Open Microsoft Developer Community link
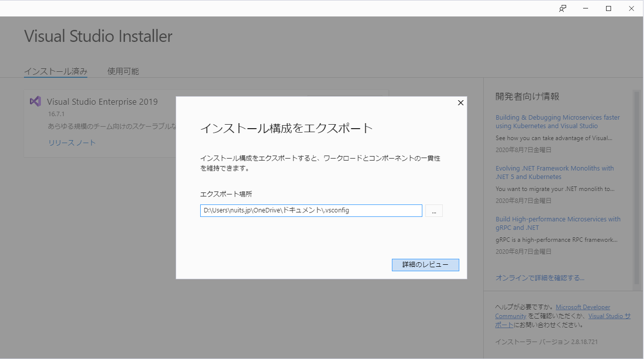The height and width of the screenshot is (359, 644). [x=583, y=307]
